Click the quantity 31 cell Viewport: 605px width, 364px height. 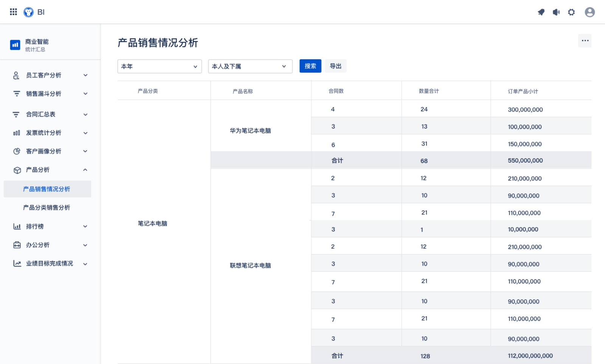[424, 144]
